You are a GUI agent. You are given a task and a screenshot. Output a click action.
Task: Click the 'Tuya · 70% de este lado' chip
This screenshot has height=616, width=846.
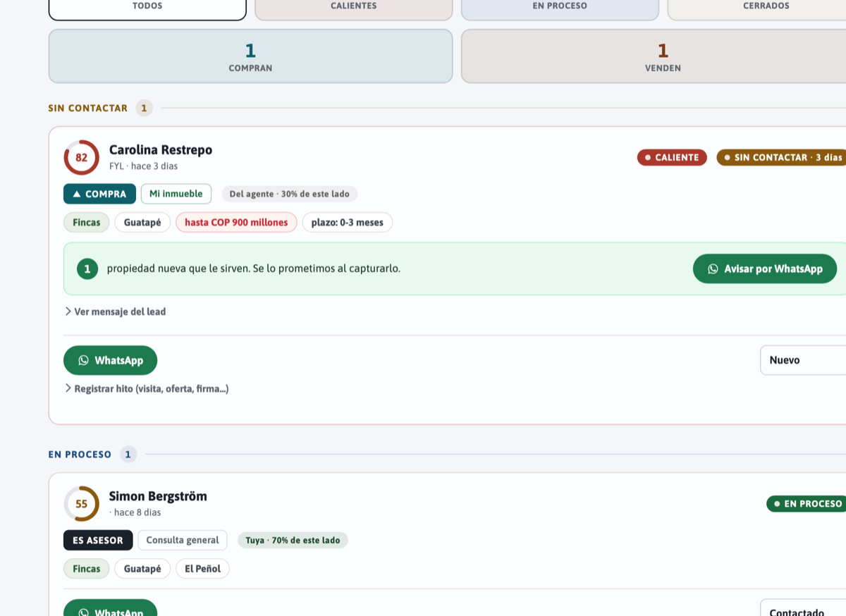[293, 540]
